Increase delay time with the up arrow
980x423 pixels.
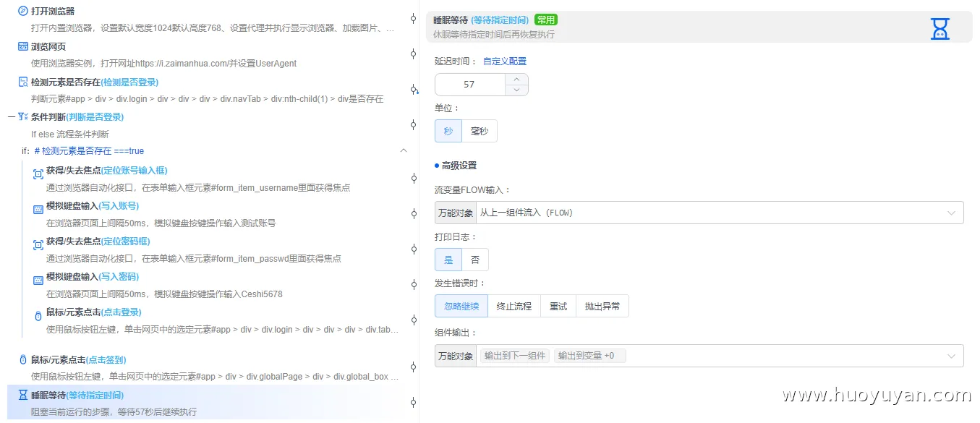pos(516,80)
